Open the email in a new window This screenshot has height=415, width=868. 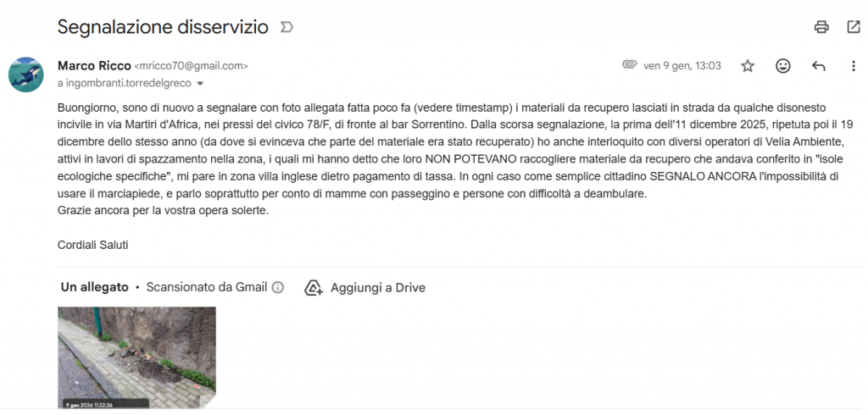coord(853,27)
